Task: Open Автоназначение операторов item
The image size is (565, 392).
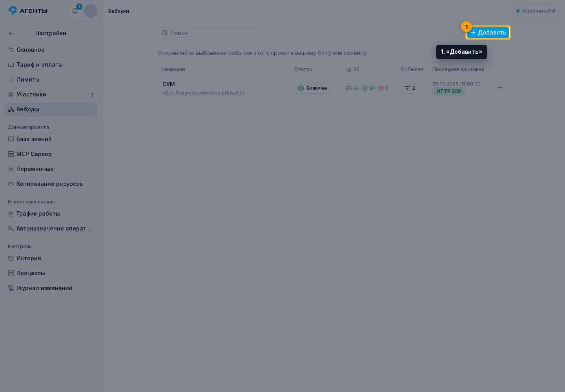Action: [x=51, y=229]
